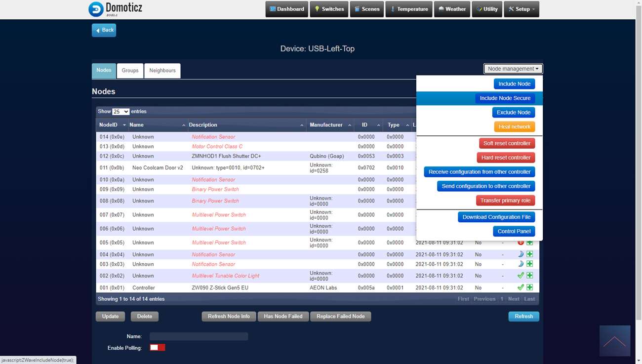Open the Show entries count dropdown
Image resolution: width=642 pixels, height=364 pixels.
tap(120, 112)
